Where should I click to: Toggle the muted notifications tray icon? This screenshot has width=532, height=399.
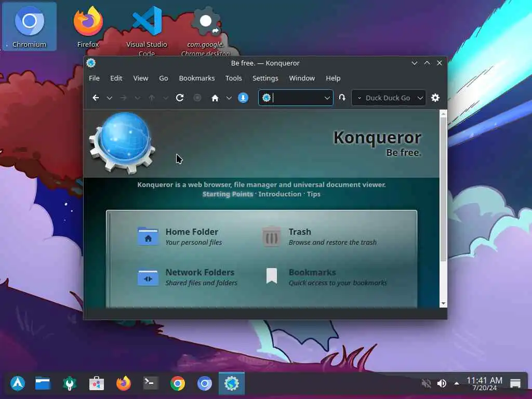tap(426, 383)
